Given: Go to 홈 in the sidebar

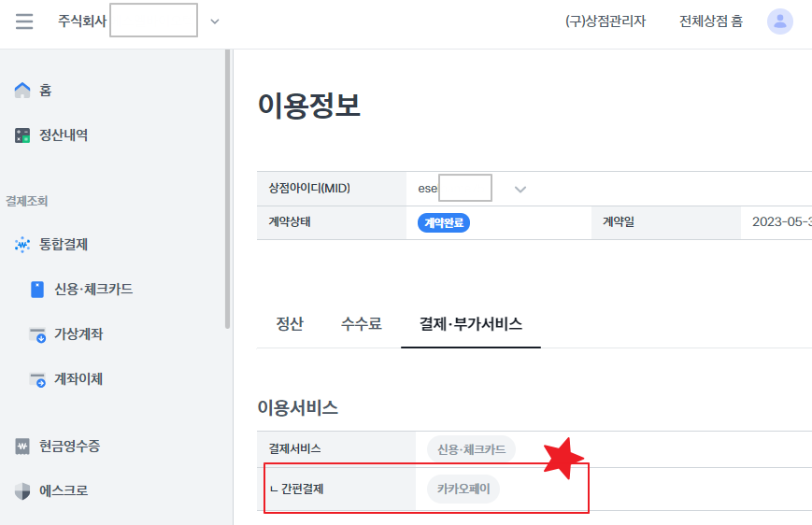Looking at the screenshot, I should coord(46,91).
